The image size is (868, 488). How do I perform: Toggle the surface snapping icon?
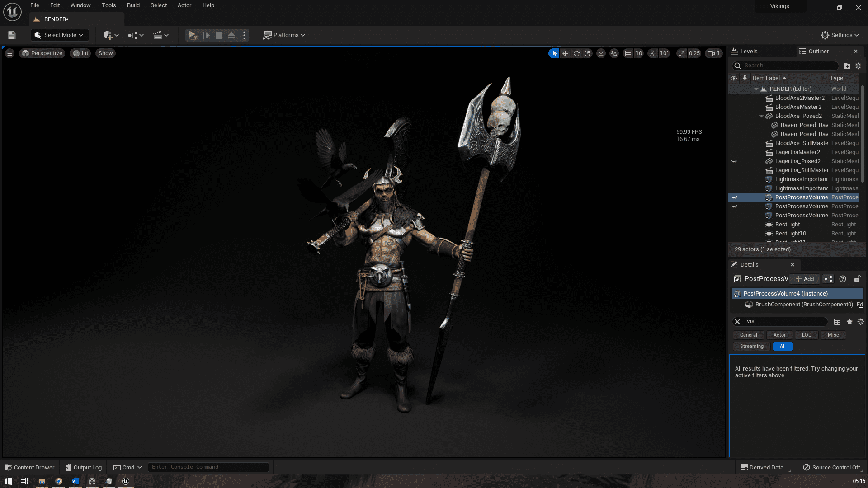614,53
